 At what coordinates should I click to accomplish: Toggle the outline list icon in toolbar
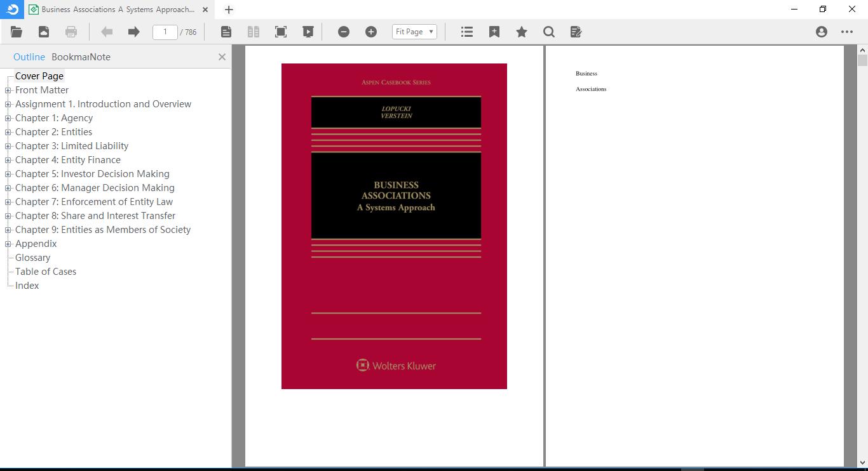point(467,32)
